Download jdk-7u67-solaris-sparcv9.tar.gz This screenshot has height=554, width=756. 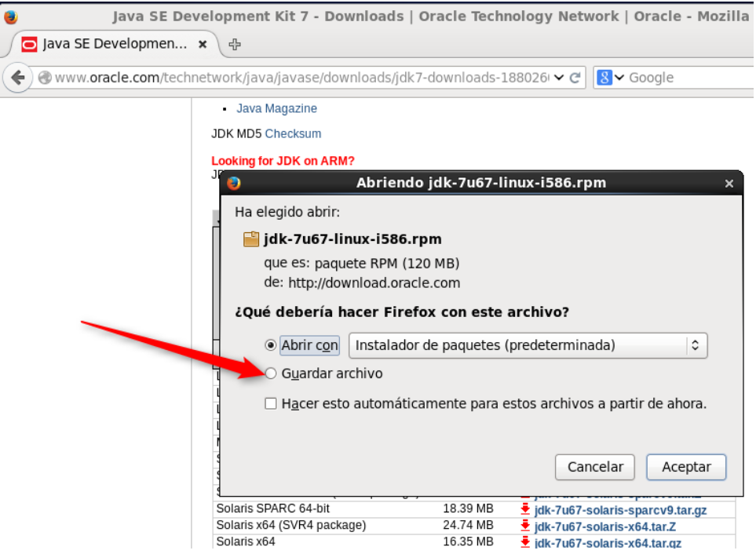coord(620,510)
